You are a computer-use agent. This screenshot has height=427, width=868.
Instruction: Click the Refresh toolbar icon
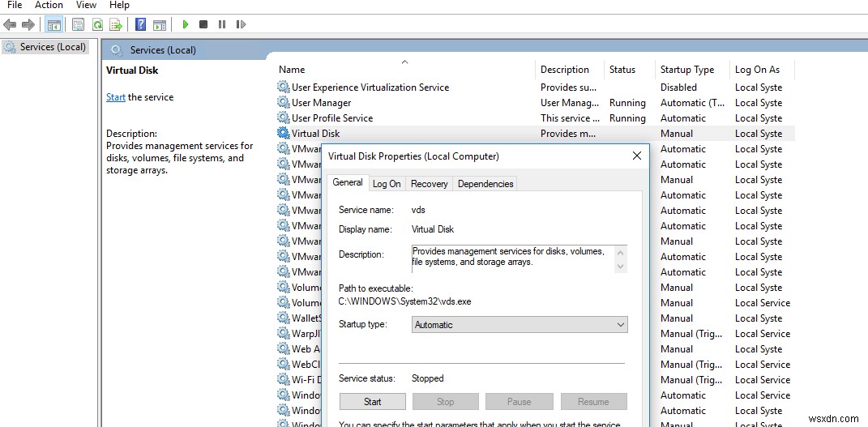(x=97, y=24)
